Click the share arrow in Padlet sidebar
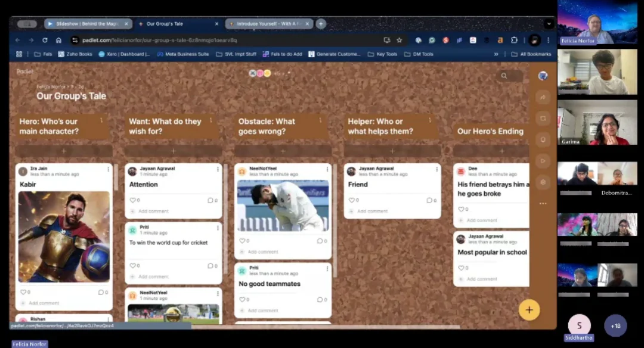 click(543, 97)
